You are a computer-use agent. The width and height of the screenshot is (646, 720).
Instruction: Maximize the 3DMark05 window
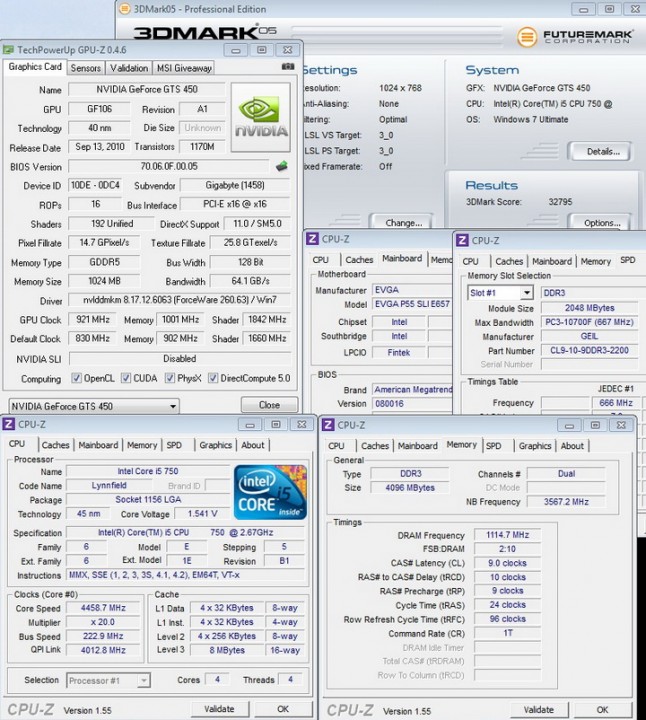pyautogui.click(x=609, y=9)
